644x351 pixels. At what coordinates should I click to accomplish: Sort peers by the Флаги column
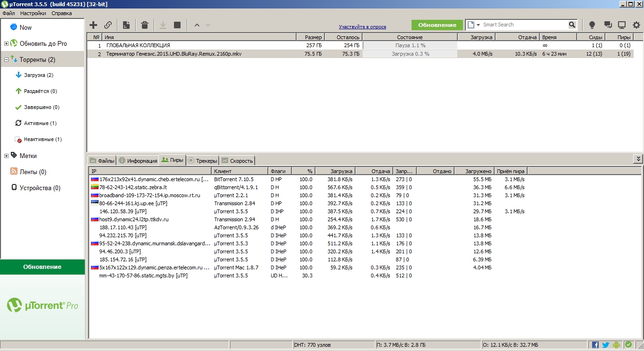[x=280, y=171]
